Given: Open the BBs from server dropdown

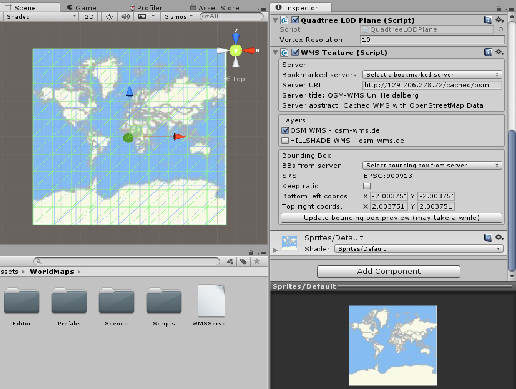Looking at the screenshot, I should (432, 165).
